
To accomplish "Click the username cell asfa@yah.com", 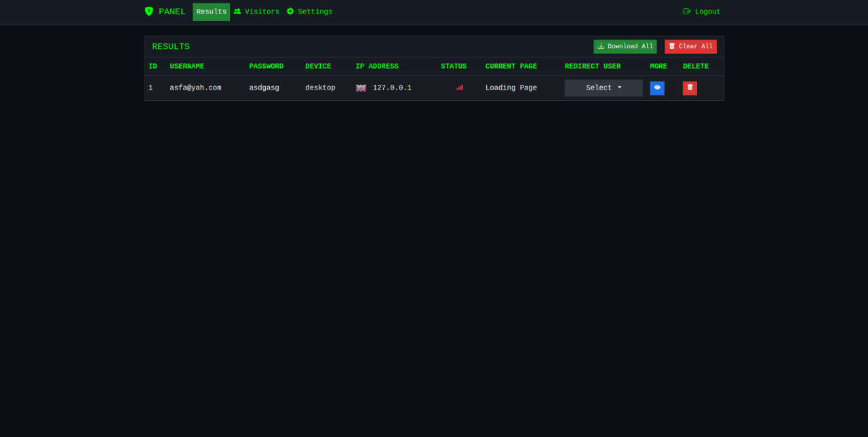I will (x=195, y=88).
